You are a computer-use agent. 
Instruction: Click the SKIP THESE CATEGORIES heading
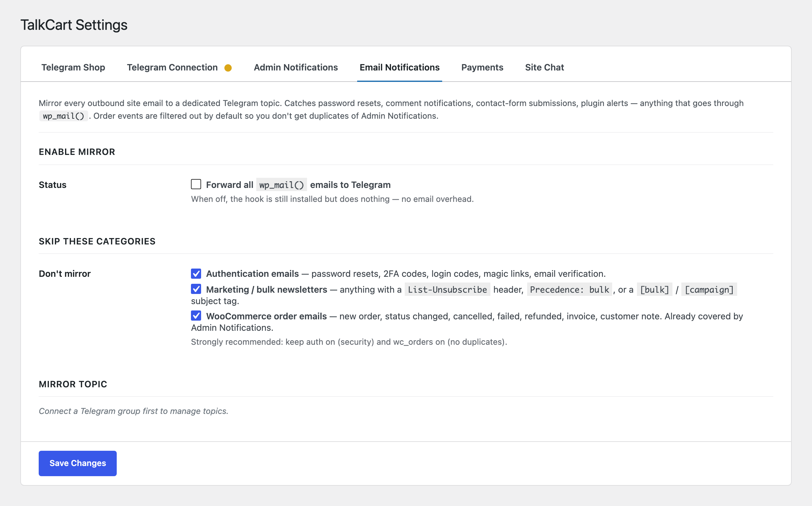pyautogui.click(x=97, y=241)
